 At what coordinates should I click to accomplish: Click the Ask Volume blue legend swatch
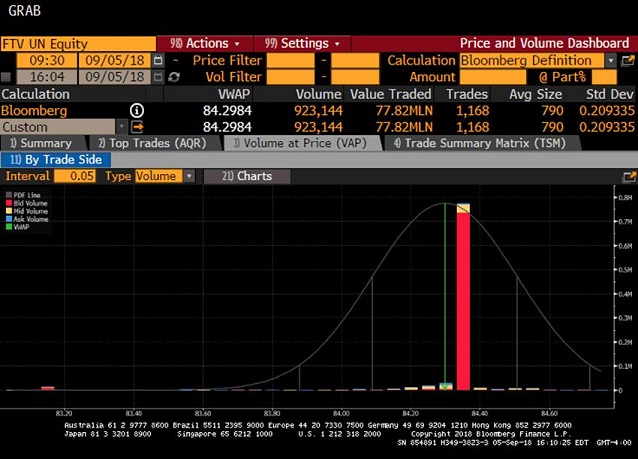pos(9,219)
